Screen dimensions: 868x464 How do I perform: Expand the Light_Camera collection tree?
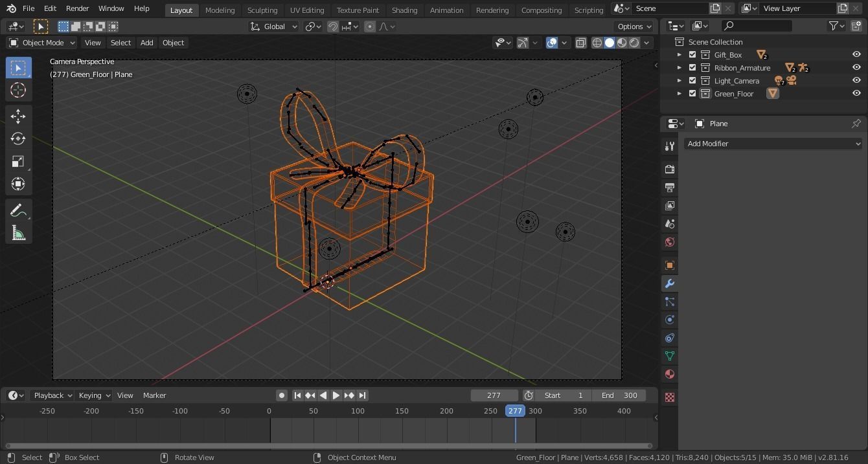680,81
